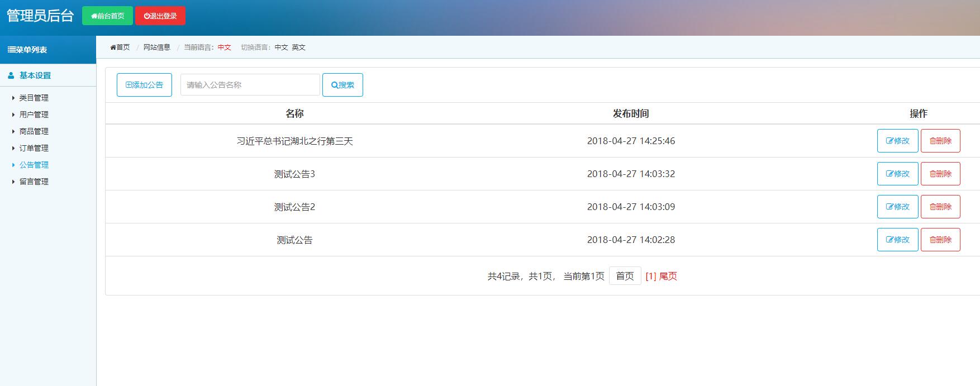
Task: Open 留言管理 in the sidebar
Action: coord(34,182)
